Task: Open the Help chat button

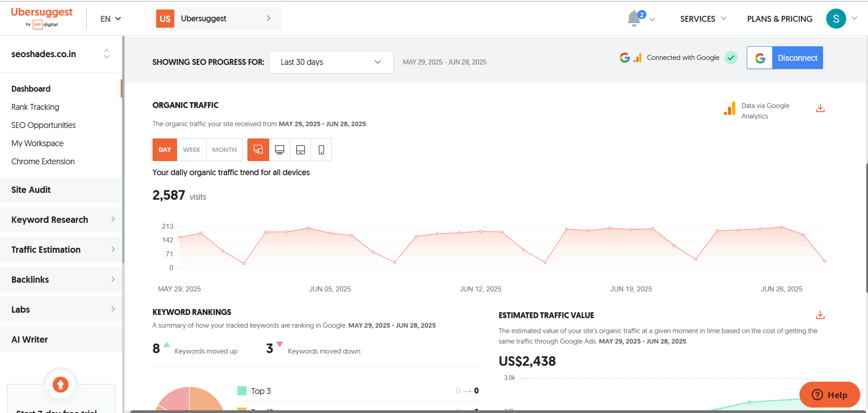Action: click(829, 394)
